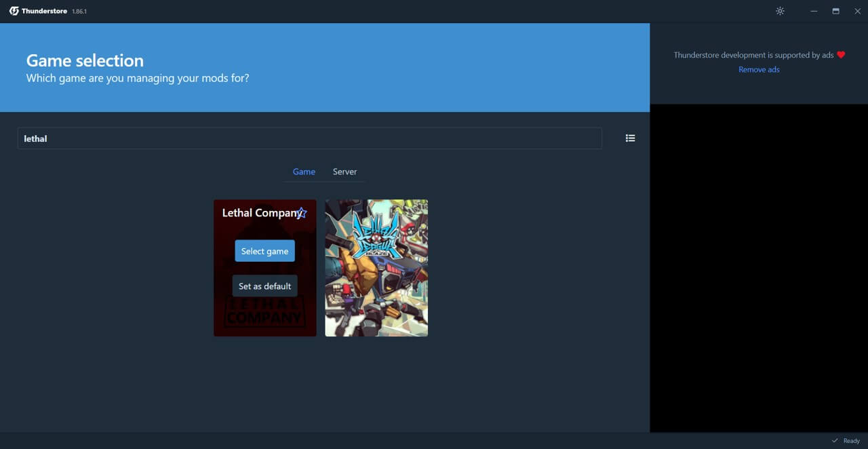Click the red heart icon
This screenshot has height=449, width=868.
(841, 55)
